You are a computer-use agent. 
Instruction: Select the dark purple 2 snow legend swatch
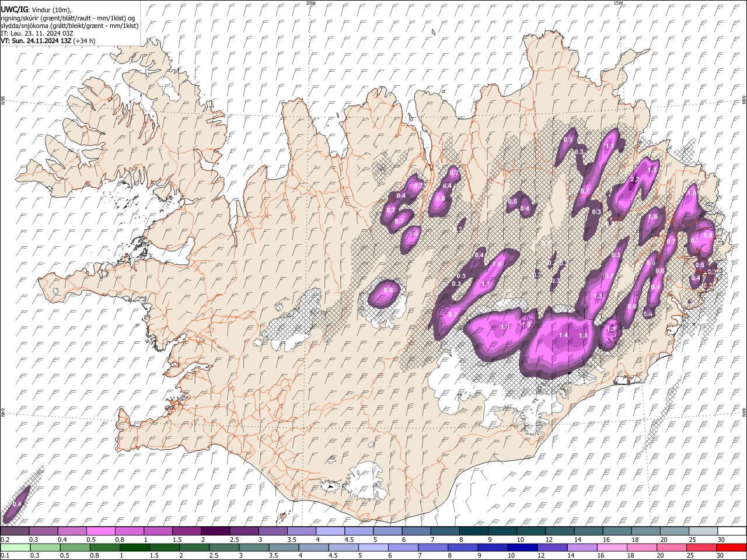coord(215,531)
